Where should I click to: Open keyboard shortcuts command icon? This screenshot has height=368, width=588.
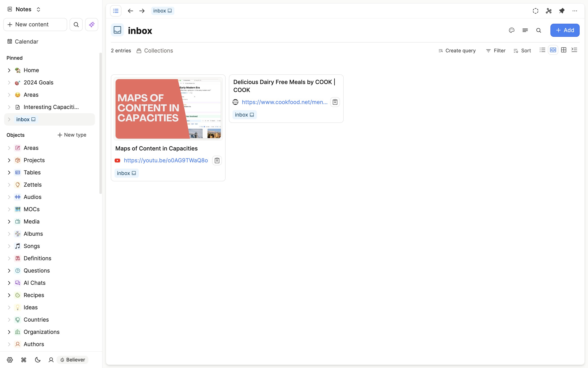23,360
